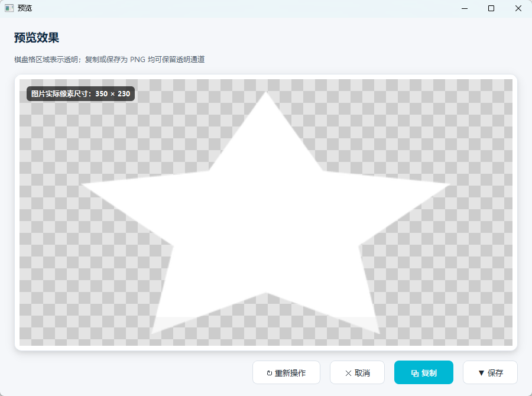
Task: Copy the image using 复制 button
Action: (424, 372)
